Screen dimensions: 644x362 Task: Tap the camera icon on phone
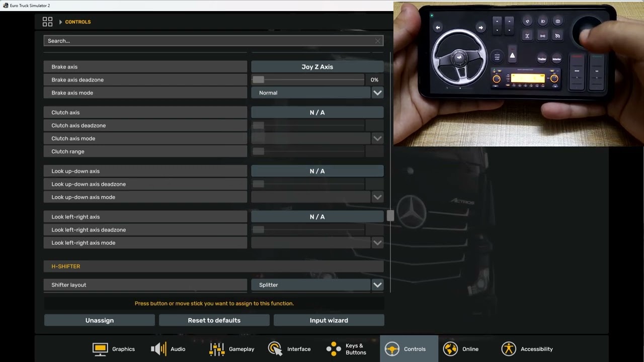[557, 21]
